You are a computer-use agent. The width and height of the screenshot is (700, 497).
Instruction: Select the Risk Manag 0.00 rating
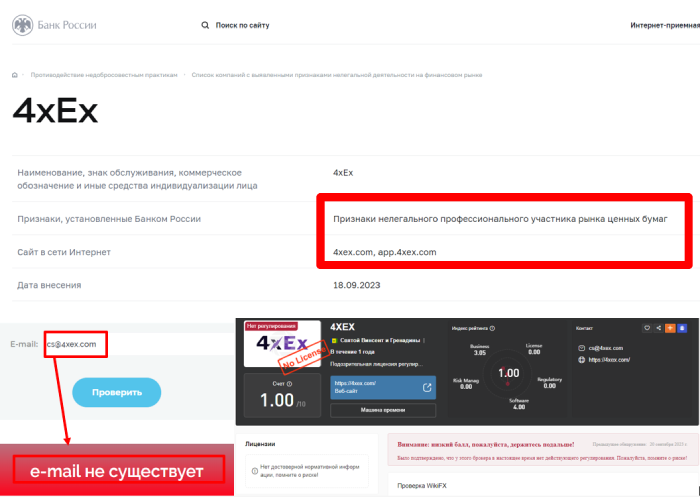pos(466,384)
